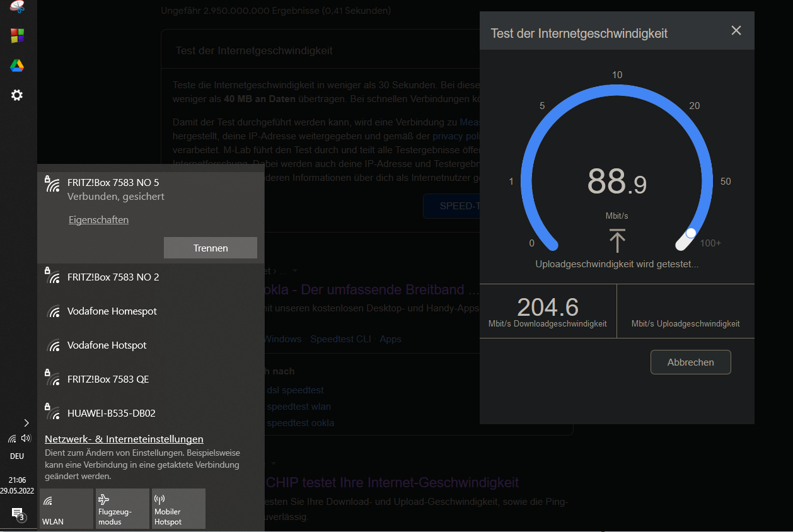
Task: Toggle the Flugzeugmodus tile
Action: [x=122, y=508]
